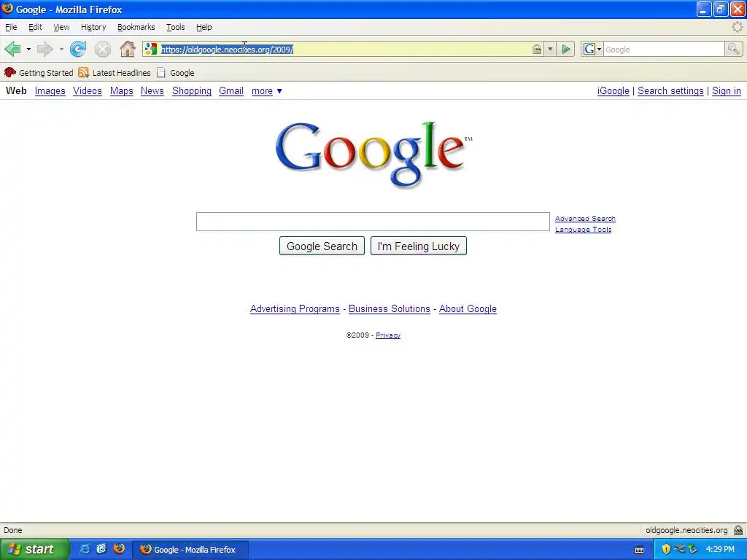
Task: Open the Maps link
Action: (122, 91)
